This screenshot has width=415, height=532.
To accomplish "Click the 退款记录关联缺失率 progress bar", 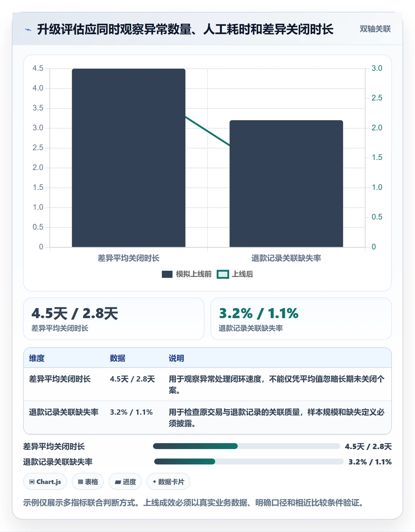I will pos(249,462).
